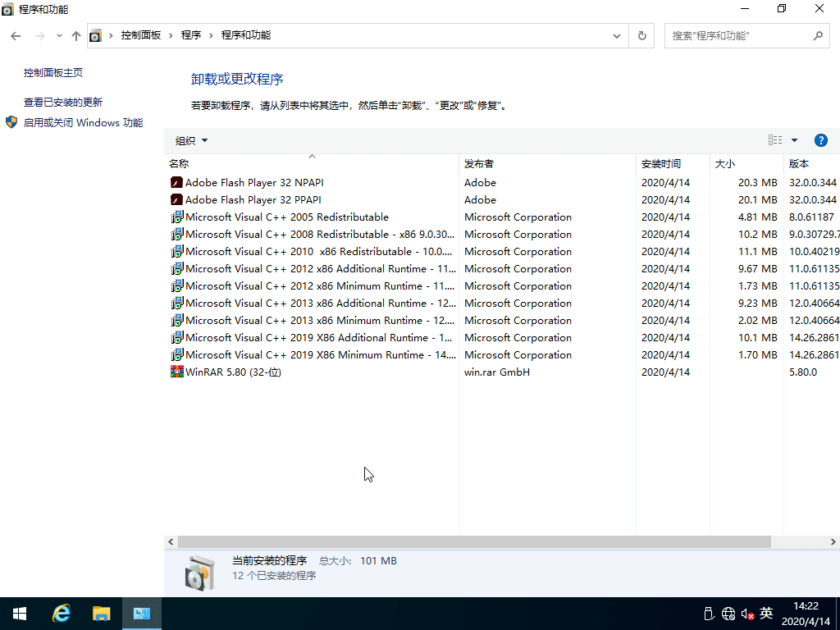Sort by the 大小 column header

[746, 164]
